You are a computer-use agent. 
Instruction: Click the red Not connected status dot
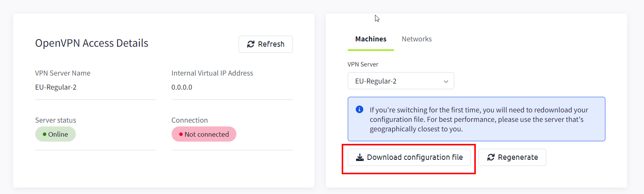click(181, 134)
